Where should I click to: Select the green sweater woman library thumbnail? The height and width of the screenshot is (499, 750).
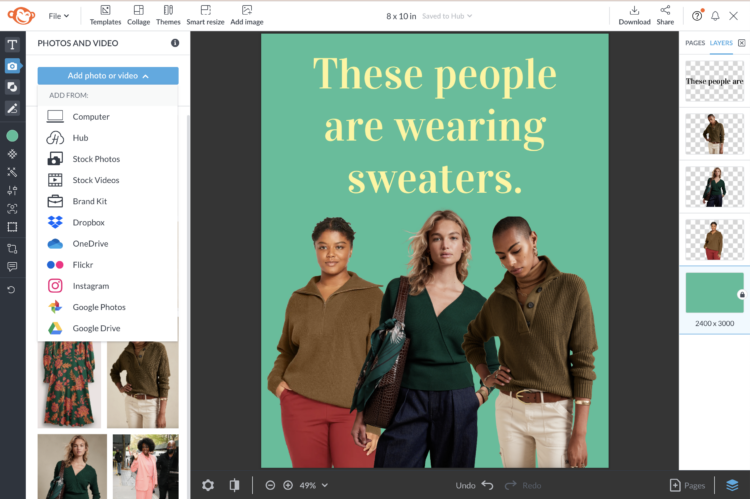72,466
